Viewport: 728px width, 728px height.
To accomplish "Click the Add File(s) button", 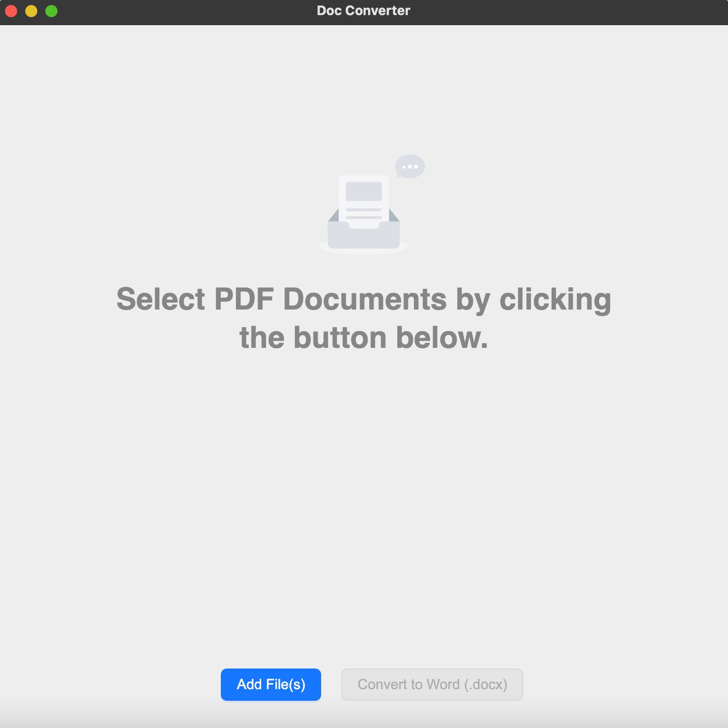I will (x=271, y=684).
